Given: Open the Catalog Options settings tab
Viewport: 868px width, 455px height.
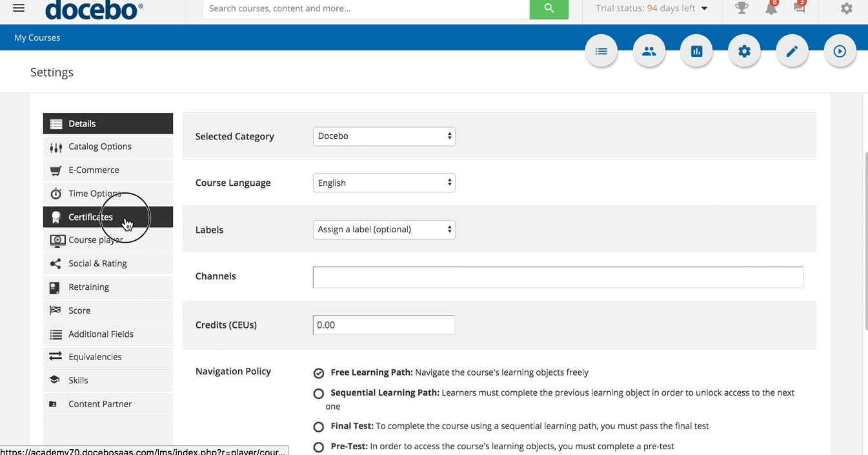Looking at the screenshot, I should [100, 147].
